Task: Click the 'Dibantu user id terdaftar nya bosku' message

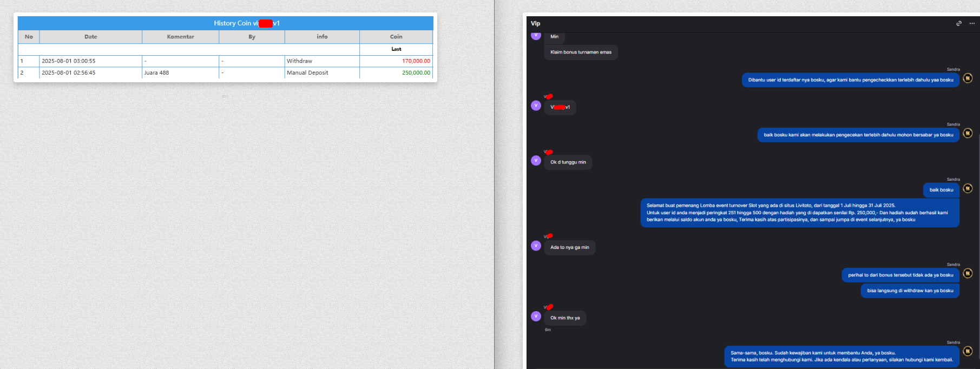Action: coord(851,80)
